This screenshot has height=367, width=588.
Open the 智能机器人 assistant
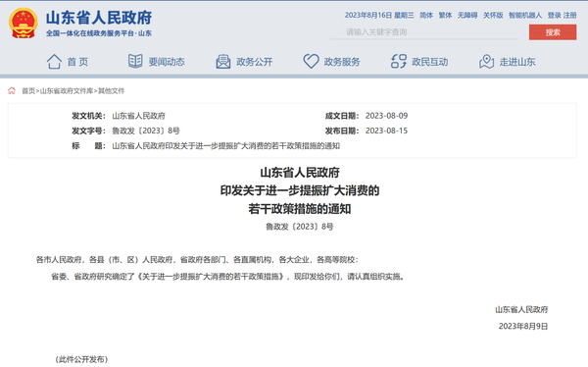[525, 16]
